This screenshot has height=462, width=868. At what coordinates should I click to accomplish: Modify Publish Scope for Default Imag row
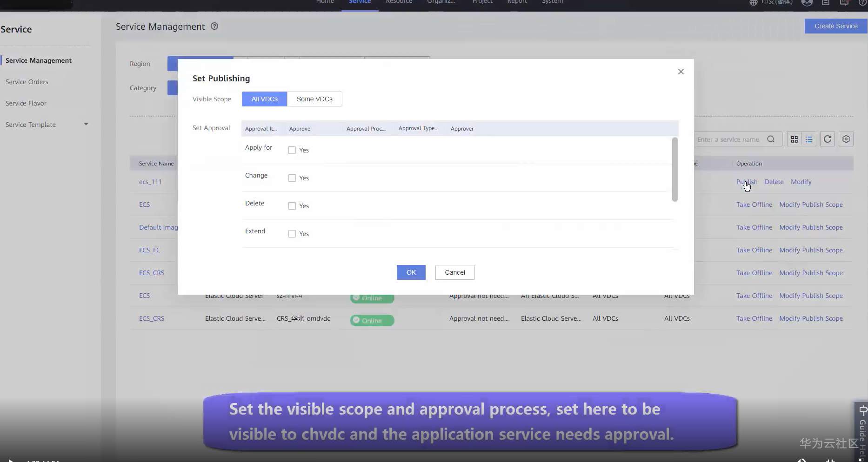(x=811, y=227)
